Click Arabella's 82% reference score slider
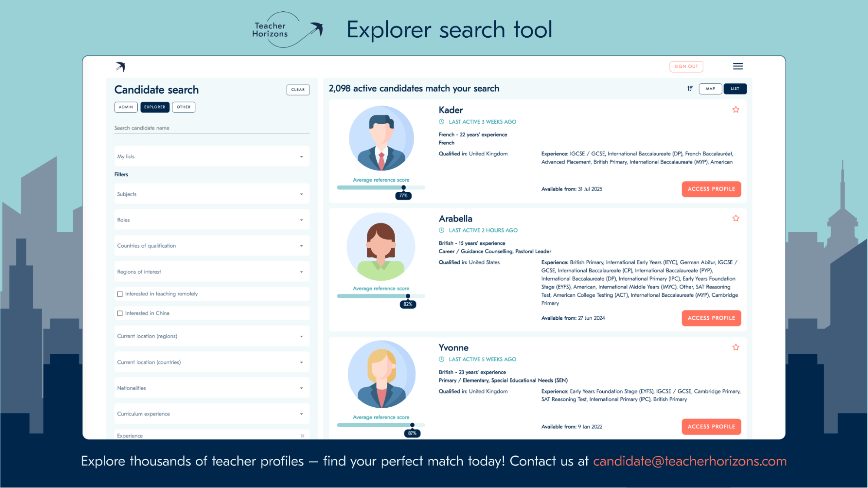This screenshot has width=868, height=488. 381,296
